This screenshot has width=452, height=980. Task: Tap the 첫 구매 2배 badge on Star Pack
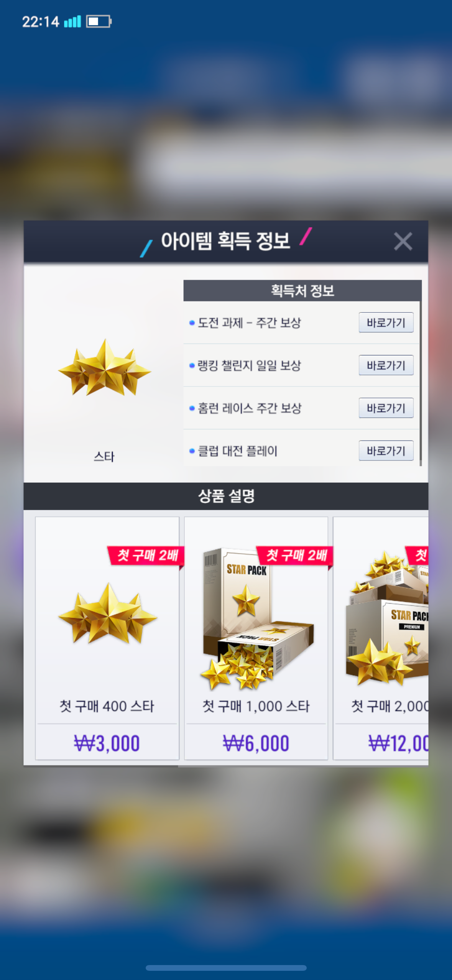(295, 556)
